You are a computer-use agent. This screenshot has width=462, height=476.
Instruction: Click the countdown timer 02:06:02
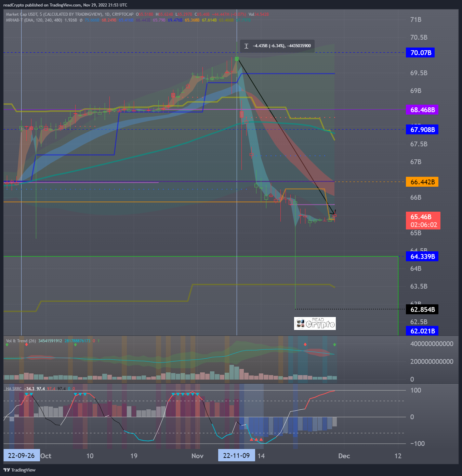424,225
